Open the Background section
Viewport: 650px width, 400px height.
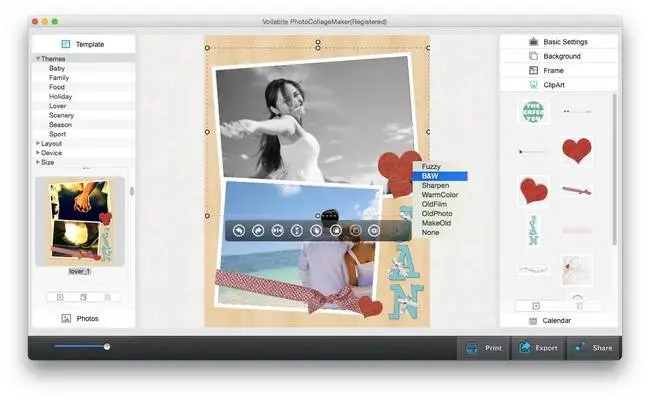pos(559,56)
